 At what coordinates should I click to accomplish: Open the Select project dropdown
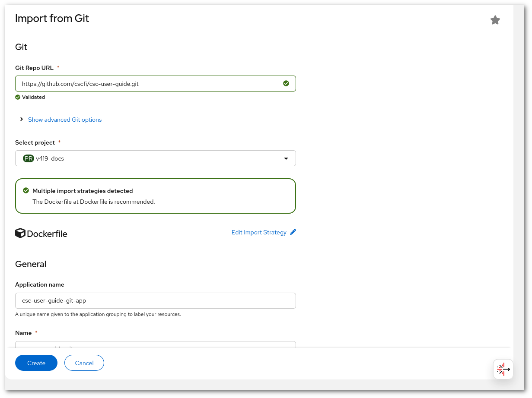[x=156, y=158]
